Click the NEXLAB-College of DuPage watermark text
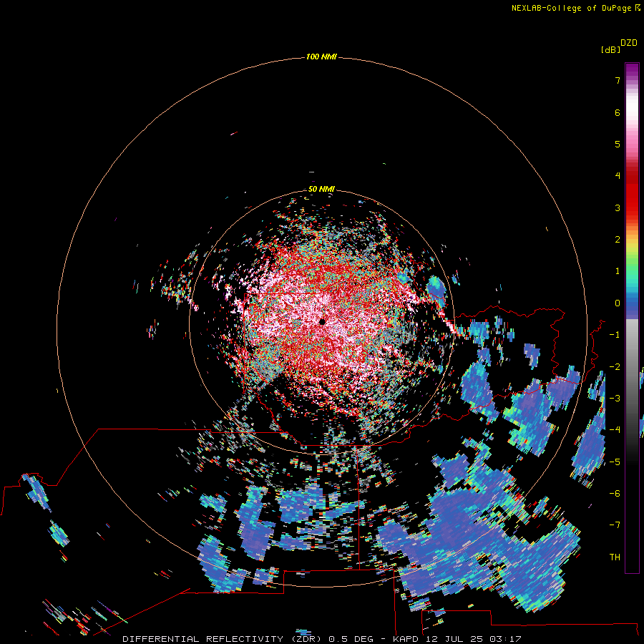Image resolution: width=644 pixels, height=644 pixels. pyautogui.click(x=572, y=8)
